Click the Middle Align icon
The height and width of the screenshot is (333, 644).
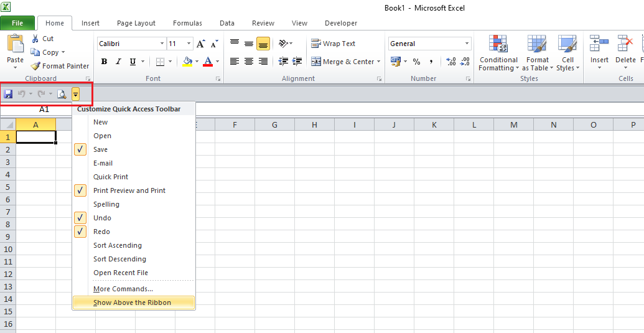pos(249,44)
